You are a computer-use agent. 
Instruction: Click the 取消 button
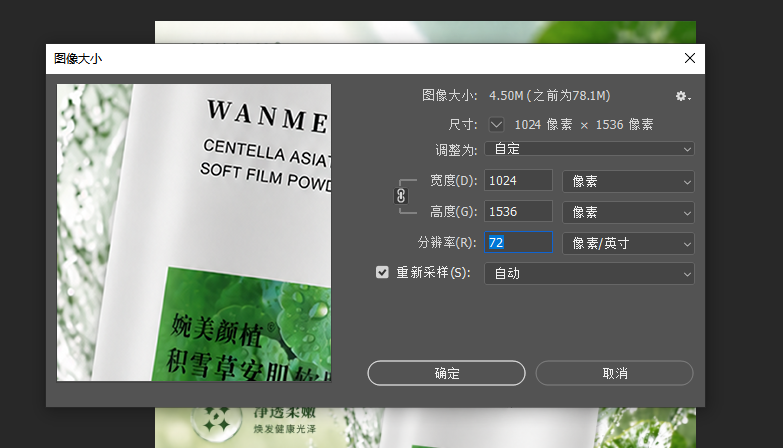pyautogui.click(x=615, y=373)
